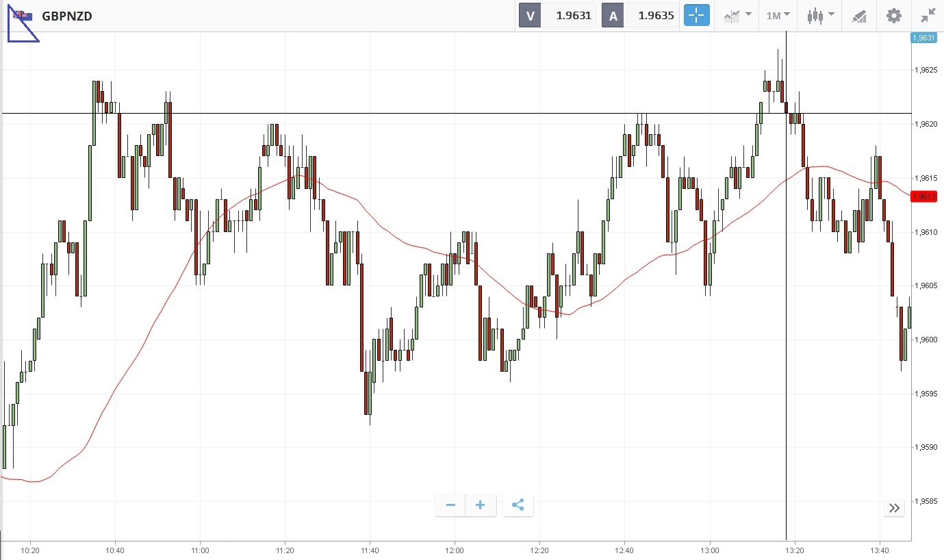Click the V sell price 1.9631 button
The height and width of the screenshot is (560, 944).
tap(557, 16)
